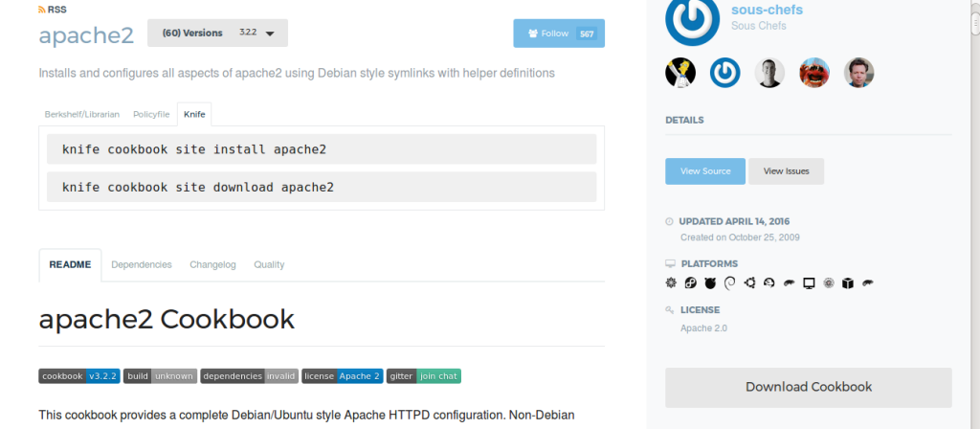Click the CentOS platform icon
Viewport: 980px width, 429px height.
pos(671,283)
